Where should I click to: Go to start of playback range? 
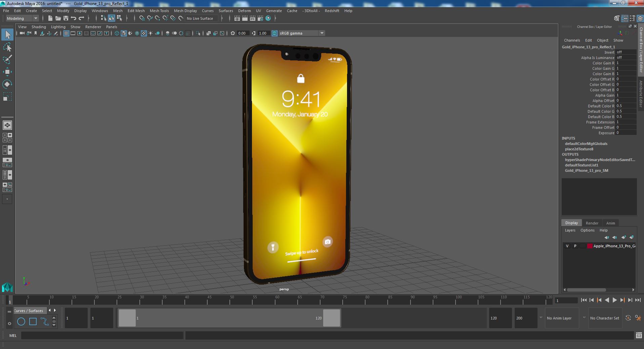point(584,300)
